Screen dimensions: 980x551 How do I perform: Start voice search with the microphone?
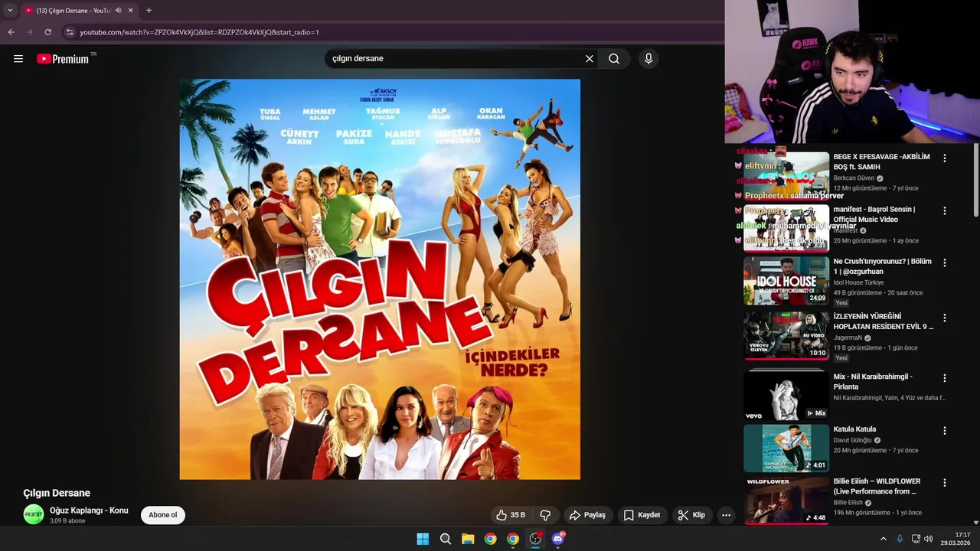tap(648, 59)
